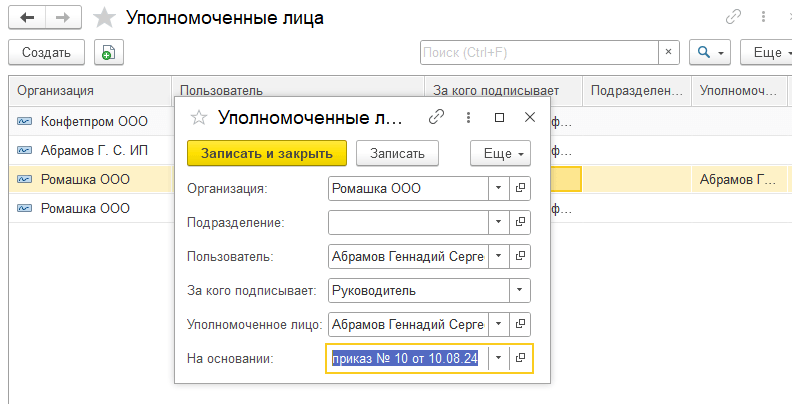This screenshot has height=404, width=792.
Task: Open the Пользователь item icon
Action: 520,257
